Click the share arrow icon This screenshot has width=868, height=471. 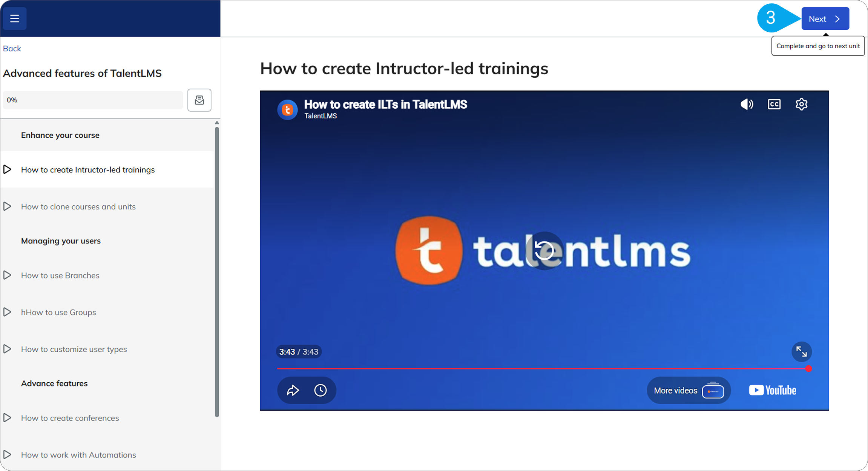point(293,390)
